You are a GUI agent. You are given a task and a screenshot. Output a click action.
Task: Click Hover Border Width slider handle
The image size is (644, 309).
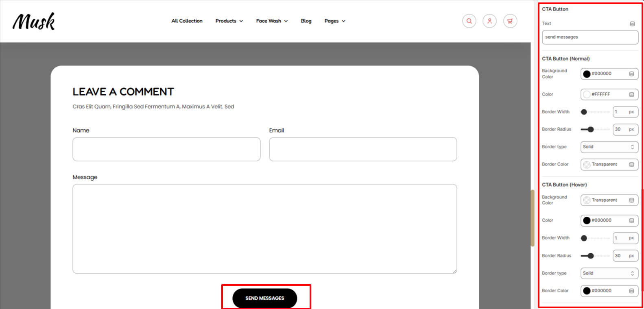tap(584, 238)
